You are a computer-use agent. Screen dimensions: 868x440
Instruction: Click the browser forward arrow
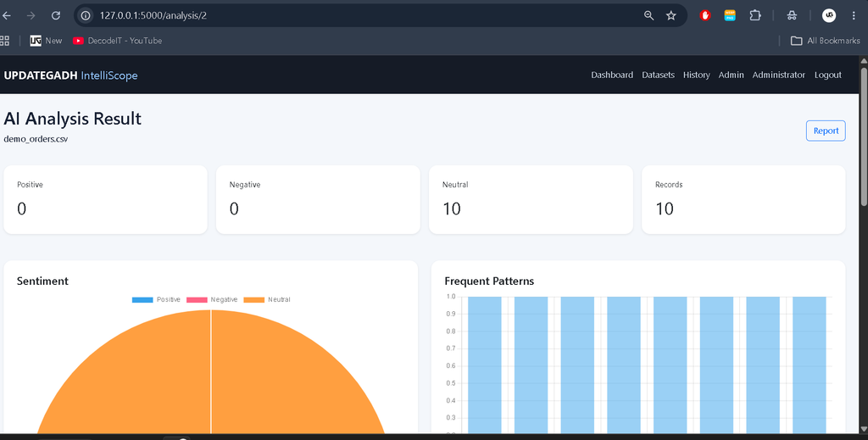click(x=31, y=15)
